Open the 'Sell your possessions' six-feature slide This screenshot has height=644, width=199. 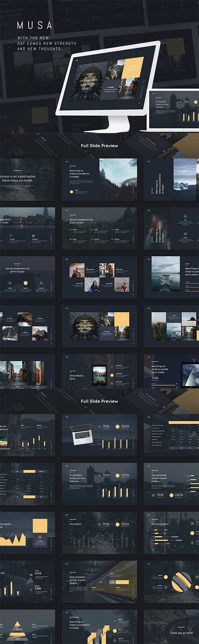[99, 228]
